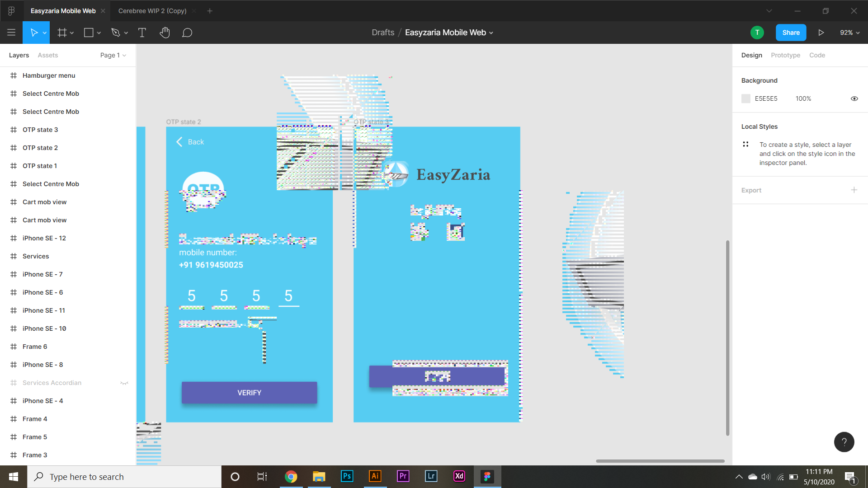Open the Windows Start button

14,476
